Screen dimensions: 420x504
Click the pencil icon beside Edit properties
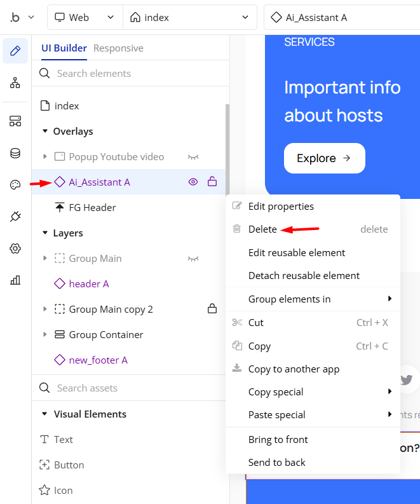click(237, 206)
